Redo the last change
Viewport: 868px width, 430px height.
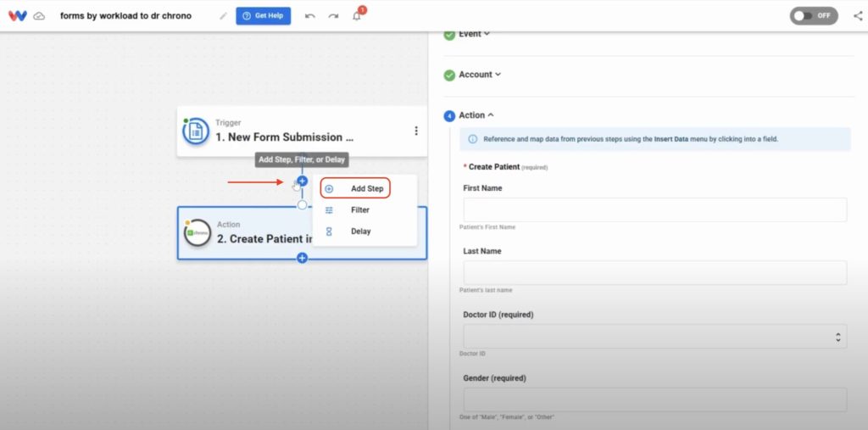point(333,15)
